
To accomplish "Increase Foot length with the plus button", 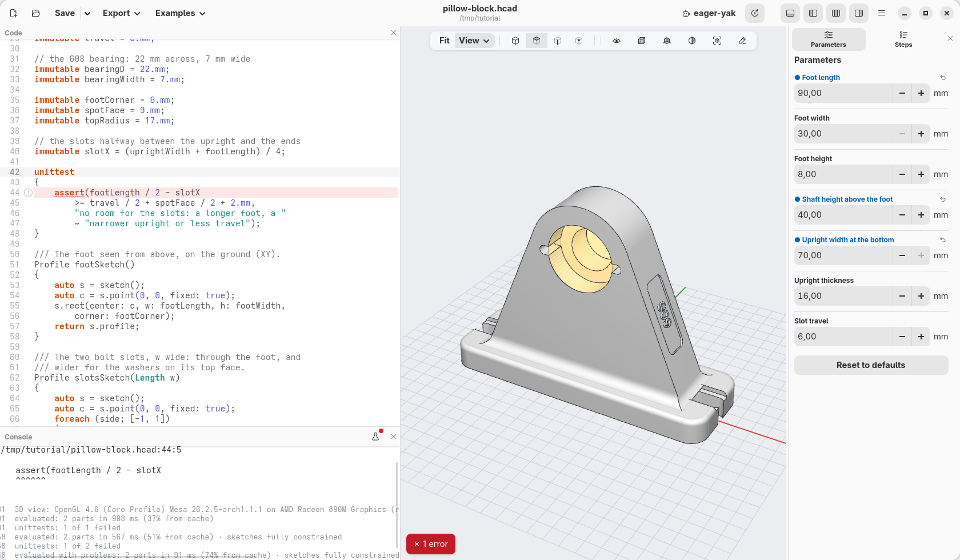I will (921, 93).
